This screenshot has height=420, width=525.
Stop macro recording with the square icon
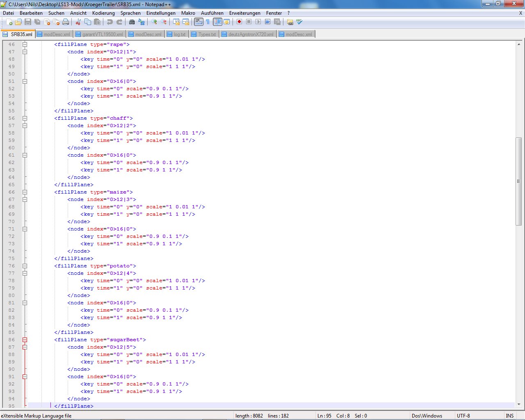[x=249, y=22]
